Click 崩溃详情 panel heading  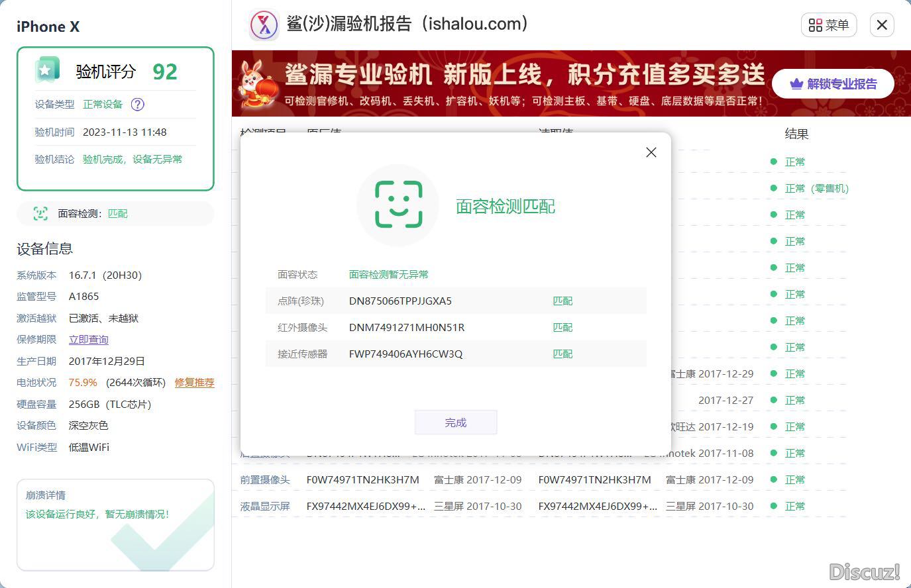click(x=46, y=495)
